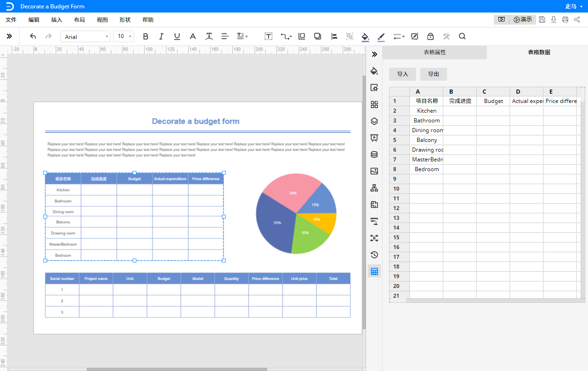Switch to the 表格属性 tab
588x371 pixels.
click(435, 52)
